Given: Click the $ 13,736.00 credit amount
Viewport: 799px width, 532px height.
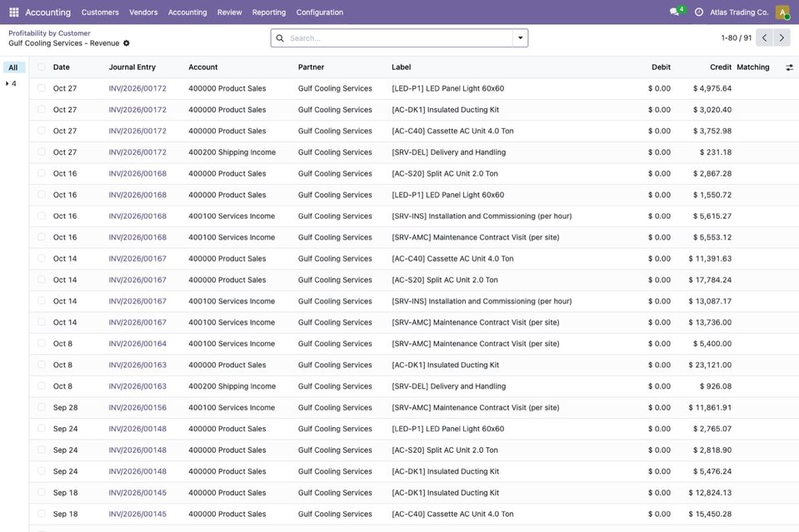Looking at the screenshot, I should point(710,322).
